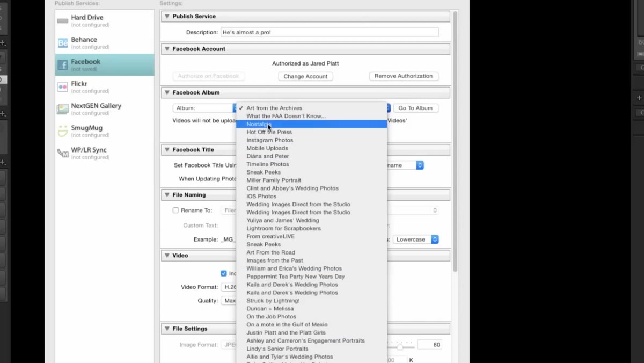Select the WP/LR Sync service icon
Viewport: 644px width, 363px height.
tap(63, 153)
